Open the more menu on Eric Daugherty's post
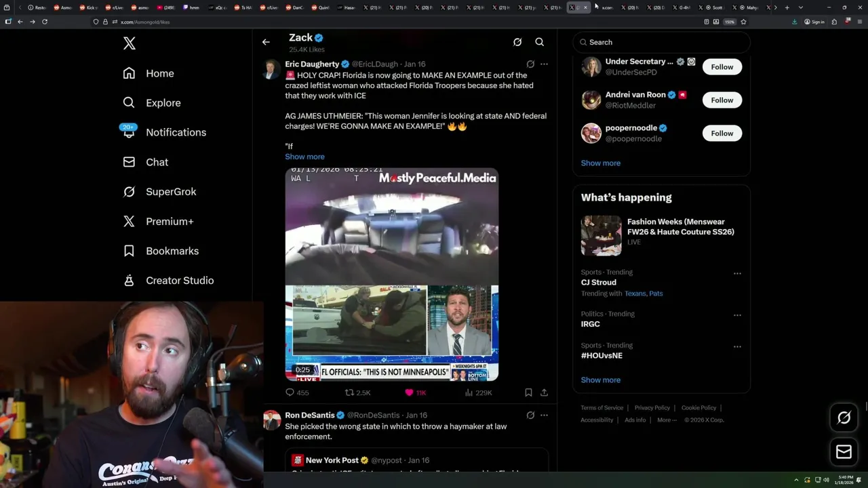Image resolution: width=868 pixels, height=488 pixels. pyautogui.click(x=544, y=64)
